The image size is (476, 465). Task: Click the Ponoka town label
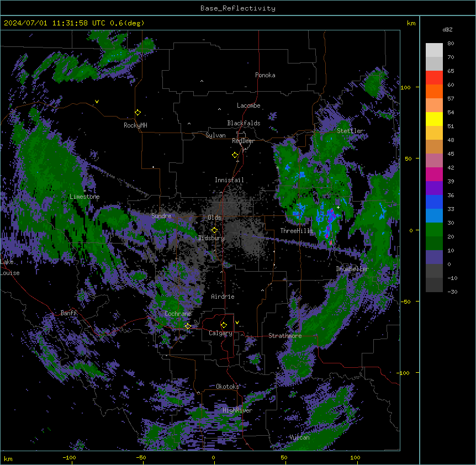point(265,75)
